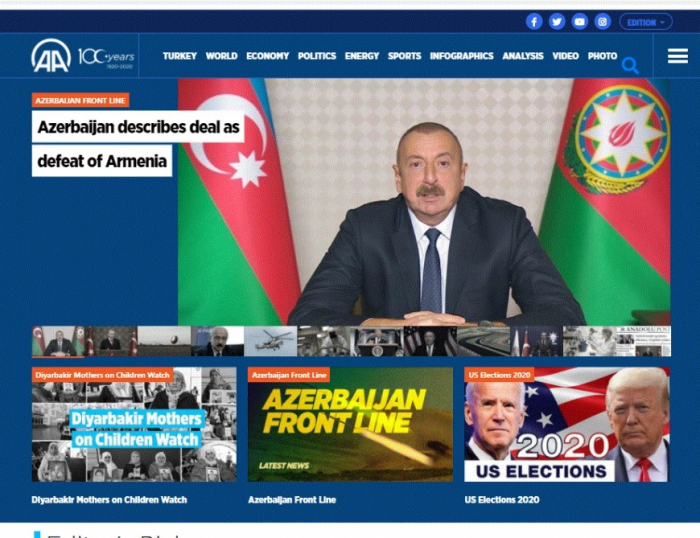Open the Infographics section
700x538 pixels.
(462, 56)
